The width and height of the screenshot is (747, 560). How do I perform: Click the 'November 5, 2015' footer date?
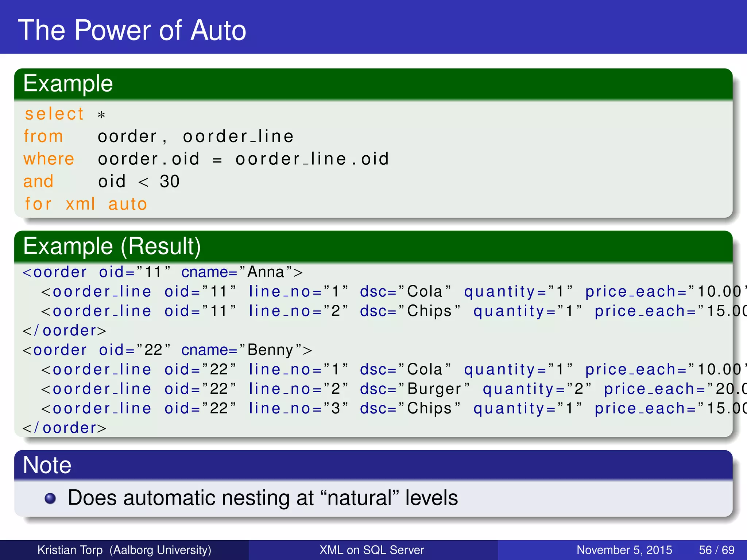pos(624,550)
